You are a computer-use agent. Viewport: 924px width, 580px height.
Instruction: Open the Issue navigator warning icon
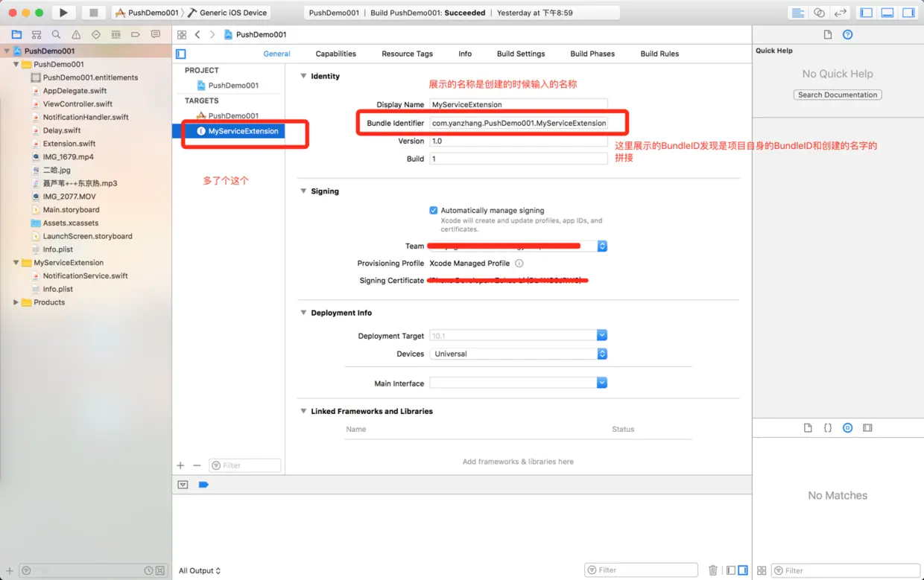point(76,34)
